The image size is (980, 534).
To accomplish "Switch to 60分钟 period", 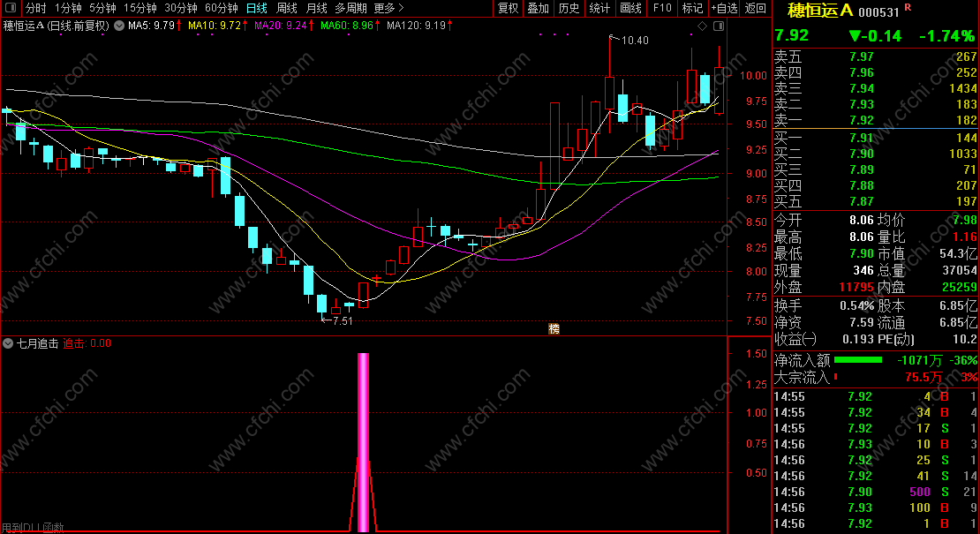I will 222,8.
